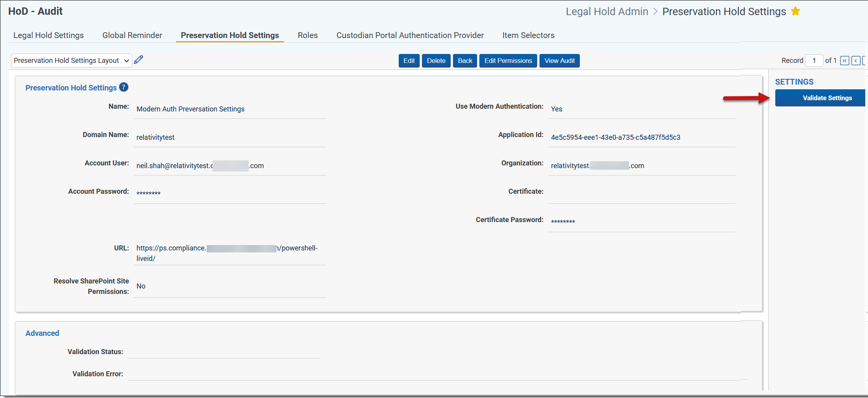Click the Record number input field
Viewport: 868px width, 398px height.
click(814, 61)
